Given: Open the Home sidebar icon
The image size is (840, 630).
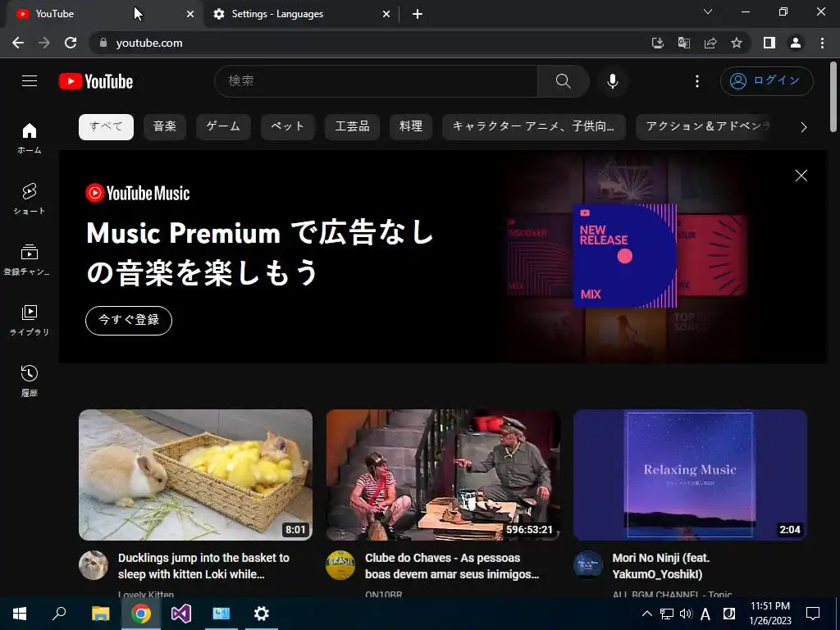Looking at the screenshot, I should (x=30, y=138).
